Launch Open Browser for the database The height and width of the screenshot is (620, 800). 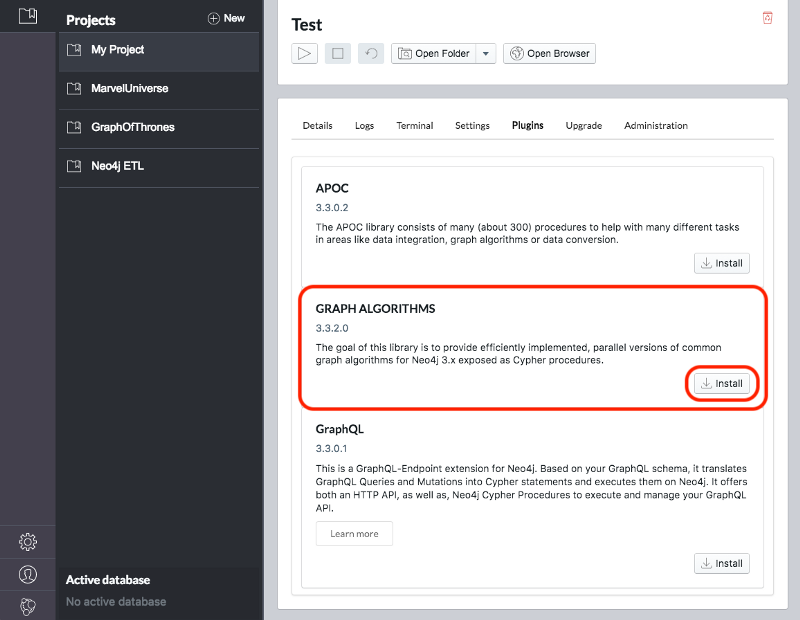click(x=549, y=54)
